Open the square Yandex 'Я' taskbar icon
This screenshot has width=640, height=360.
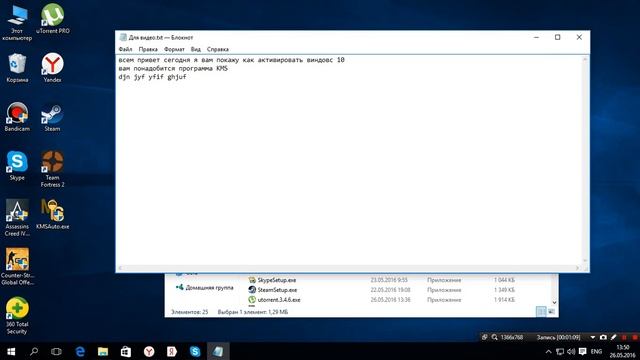tap(172, 351)
